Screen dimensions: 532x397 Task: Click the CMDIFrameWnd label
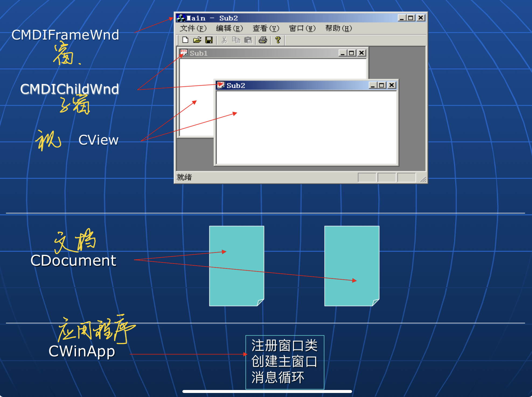pos(65,35)
